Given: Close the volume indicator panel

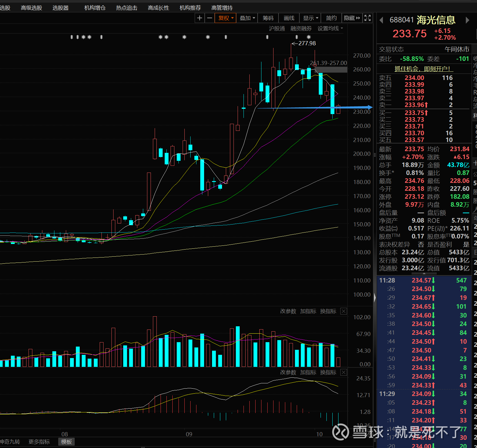Looking at the screenshot, I should (343, 311).
